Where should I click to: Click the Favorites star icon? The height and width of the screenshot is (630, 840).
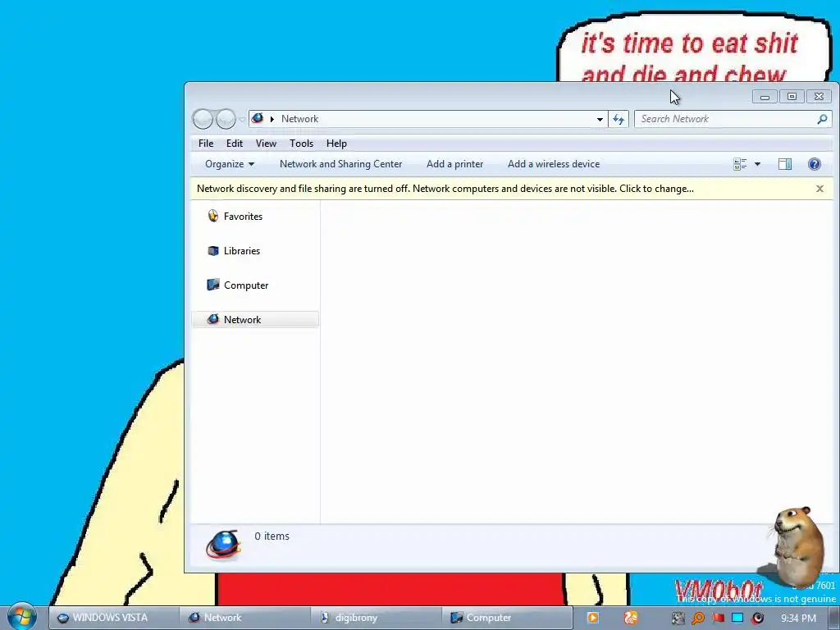(212, 216)
